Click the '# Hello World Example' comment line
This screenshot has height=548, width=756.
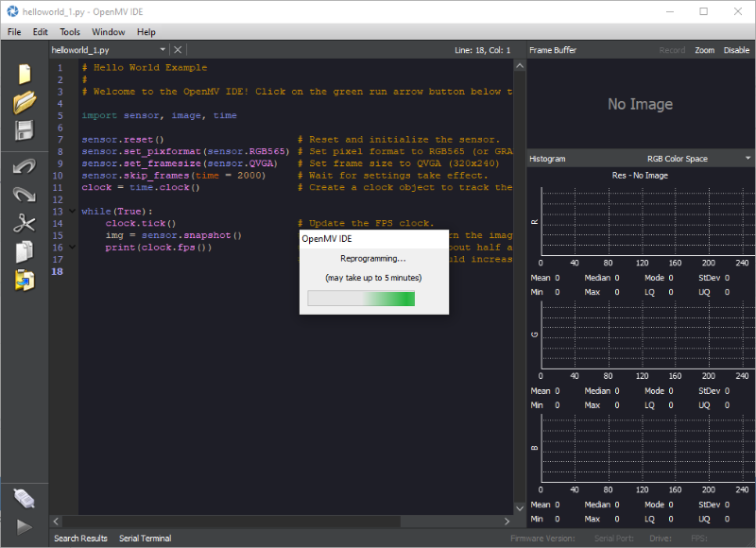tap(145, 67)
